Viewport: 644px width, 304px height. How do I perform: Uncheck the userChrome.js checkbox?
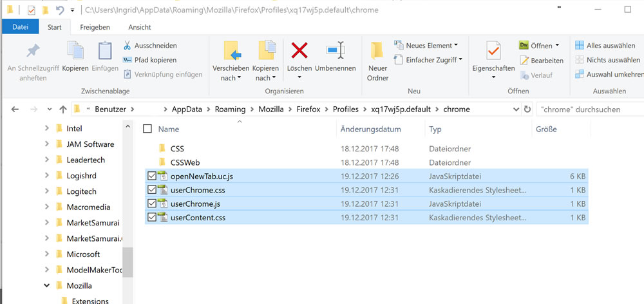[151, 204]
